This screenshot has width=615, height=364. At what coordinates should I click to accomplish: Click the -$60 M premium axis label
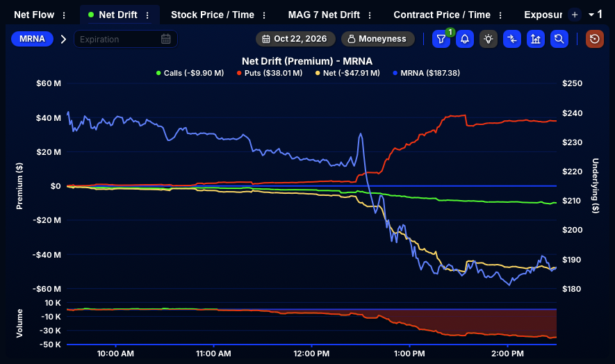coord(47,289)
